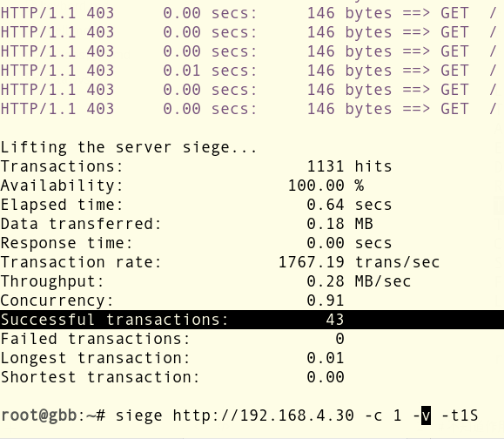Click the Concurrency 0.91 value

[x=326, y=301]
